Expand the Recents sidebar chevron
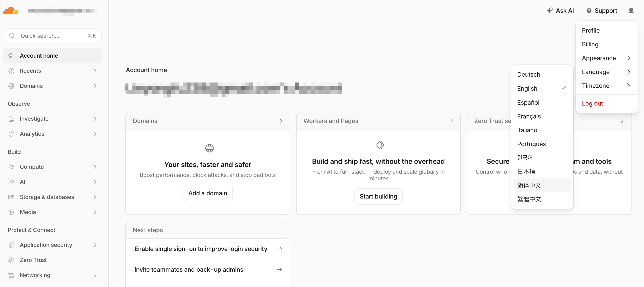Viewport: 644px width, 287px height. (x=95, y=71)
